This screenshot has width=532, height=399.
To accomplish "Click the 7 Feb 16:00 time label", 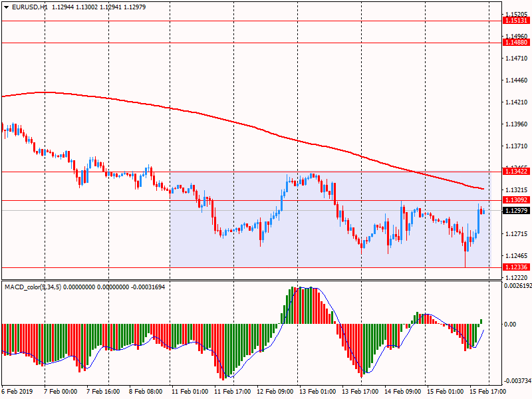I will click(x=103, y=391).
